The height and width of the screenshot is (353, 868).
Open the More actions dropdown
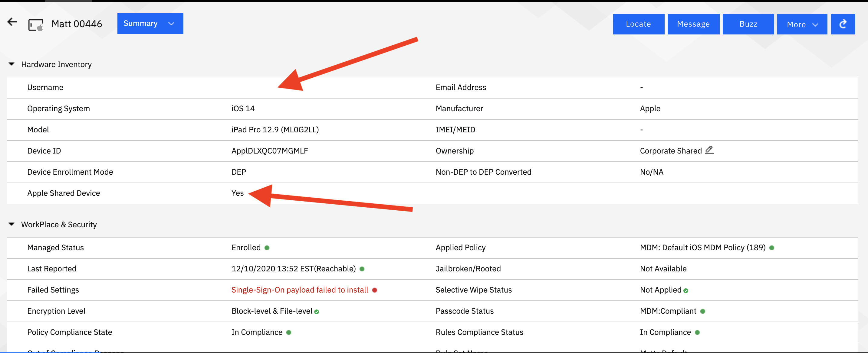tap(802, 24)
